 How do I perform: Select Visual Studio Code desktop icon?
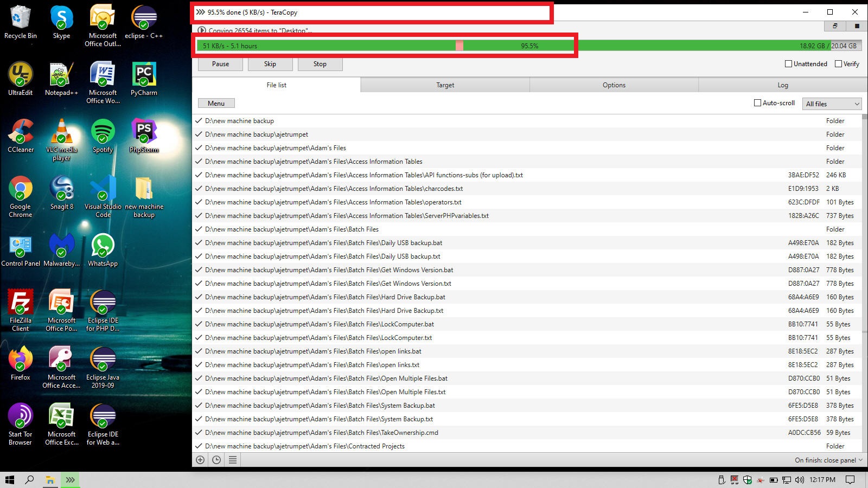(103, 197)
